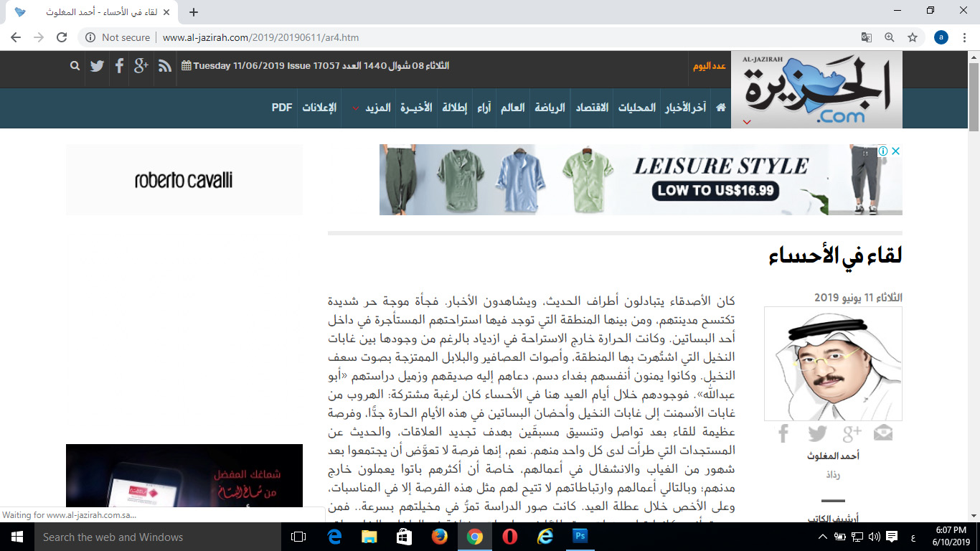Click Search the web and Windows box
Image resolution: width=980 pixels, height=551 pixels.
[158, 537]
